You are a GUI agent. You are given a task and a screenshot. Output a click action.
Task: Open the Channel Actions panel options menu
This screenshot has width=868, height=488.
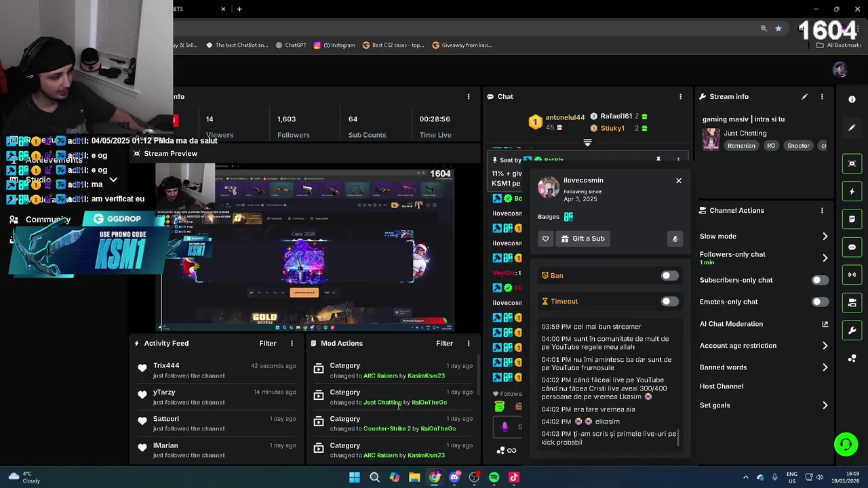(822, 211)
